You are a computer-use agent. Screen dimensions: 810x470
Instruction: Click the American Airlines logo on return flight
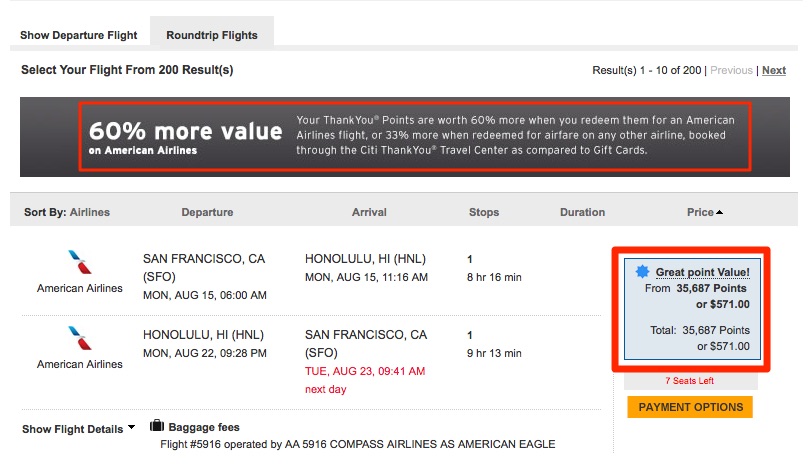(80, 338)
